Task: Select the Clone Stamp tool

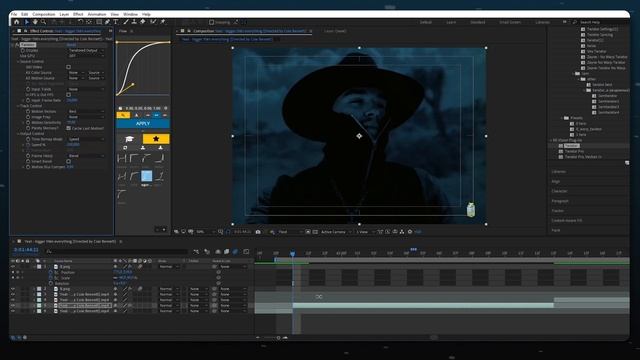Action: coord(134,22)
